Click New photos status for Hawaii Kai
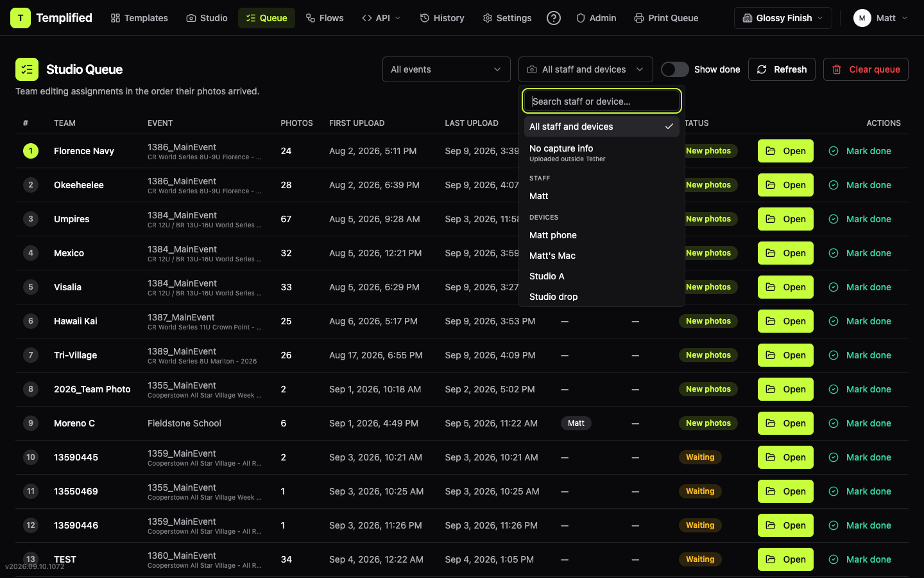This screenshot has width=924, height=578. [x=708, y=321]
